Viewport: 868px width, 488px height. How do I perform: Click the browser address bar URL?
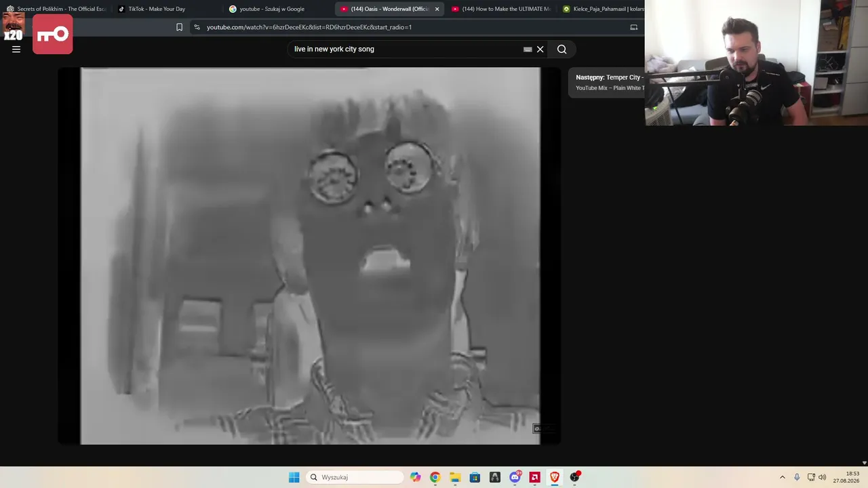[x=309, y=27]
